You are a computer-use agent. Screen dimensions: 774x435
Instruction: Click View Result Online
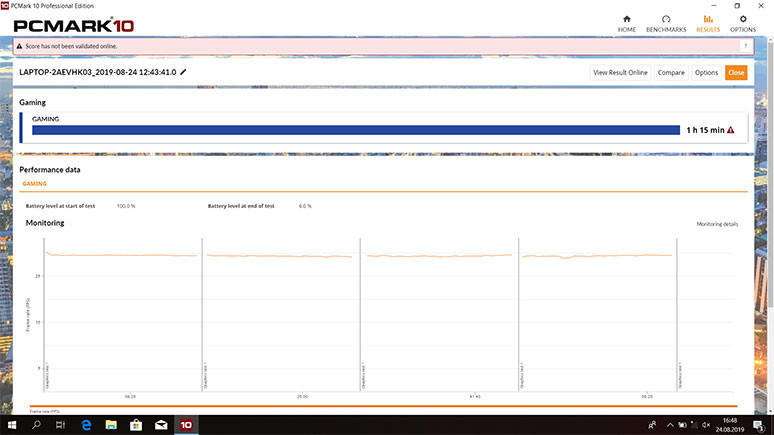(620, 73)
